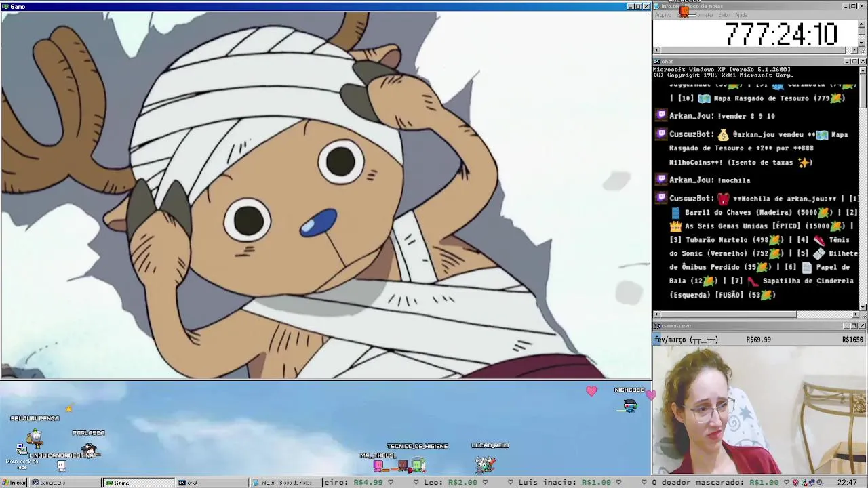Click the yellow star above BEUJURUPENGA
This screenshot has width=868, height=488.
(68, 408)
